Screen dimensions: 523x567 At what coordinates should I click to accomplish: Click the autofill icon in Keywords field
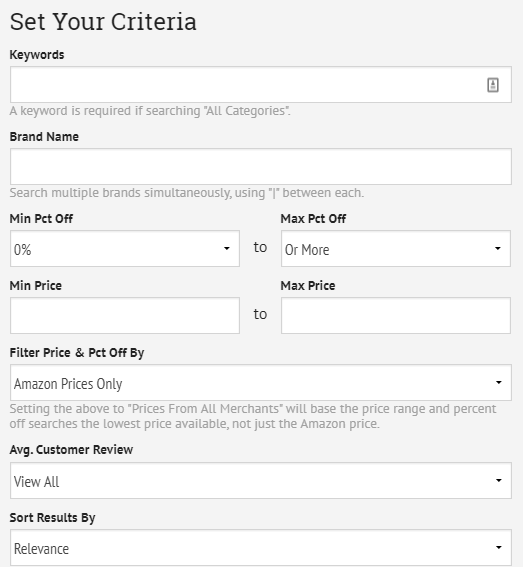pyautogui.click(x=493, y=85)
